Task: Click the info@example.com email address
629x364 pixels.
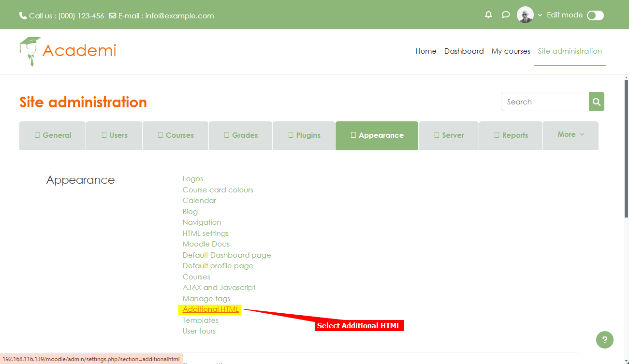Action: point(179,15)
